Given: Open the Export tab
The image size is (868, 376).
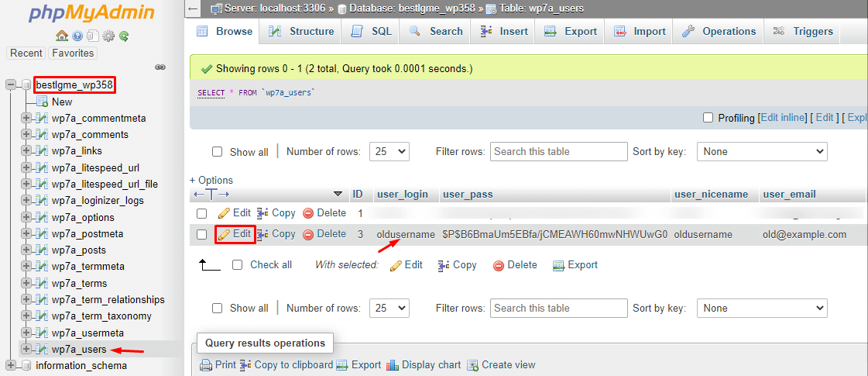Looking at the screenshot, I should point(570,32).
